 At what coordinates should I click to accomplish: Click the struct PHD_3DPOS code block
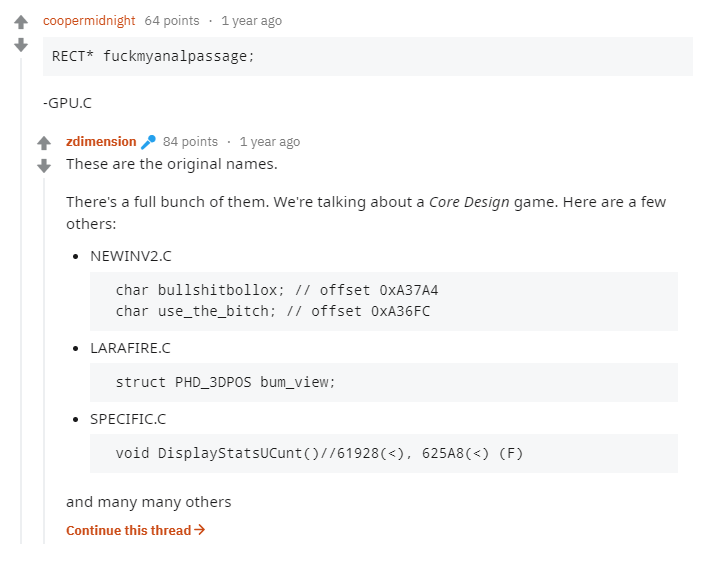[383, 382]
